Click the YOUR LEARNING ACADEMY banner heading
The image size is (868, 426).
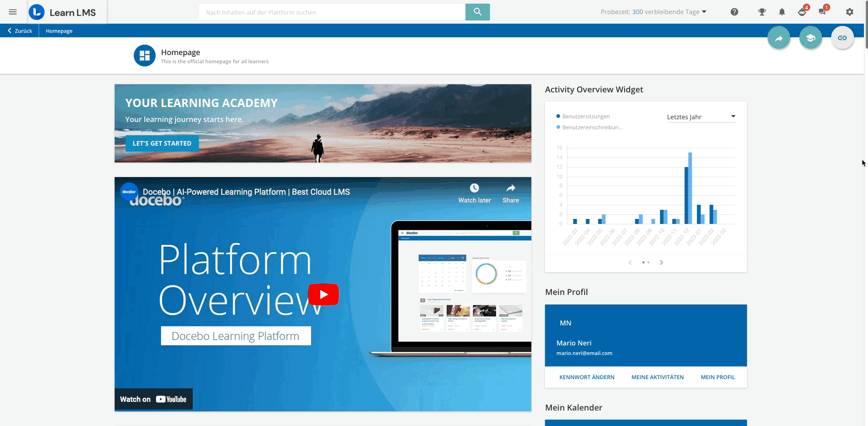(202, 103)
